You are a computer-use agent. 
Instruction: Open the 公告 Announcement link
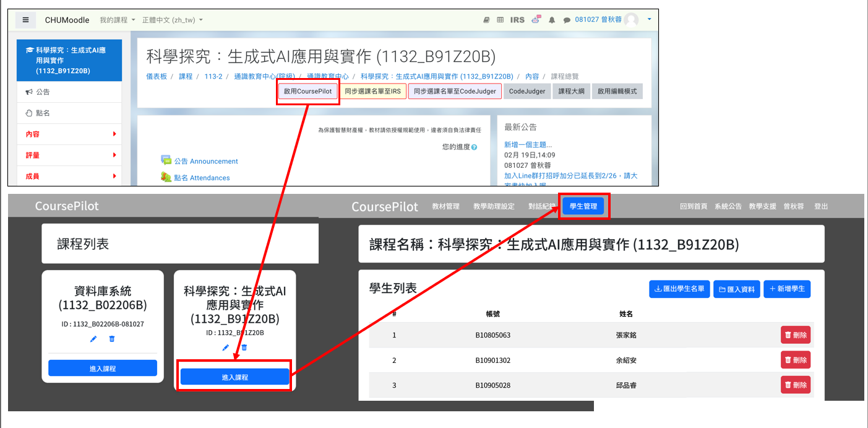pyautogui.click(x=205, y=161)
